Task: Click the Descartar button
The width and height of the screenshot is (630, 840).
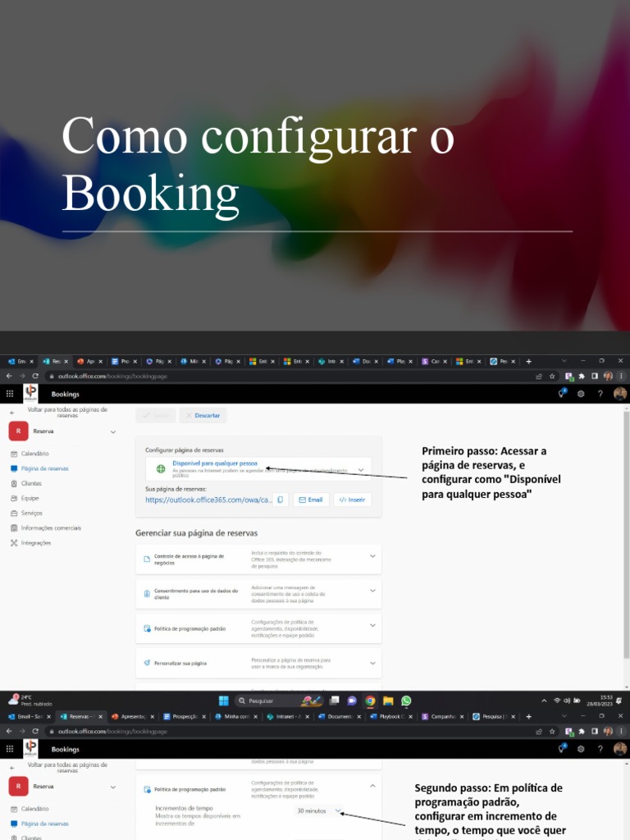Action: click(x=203, y=416)
